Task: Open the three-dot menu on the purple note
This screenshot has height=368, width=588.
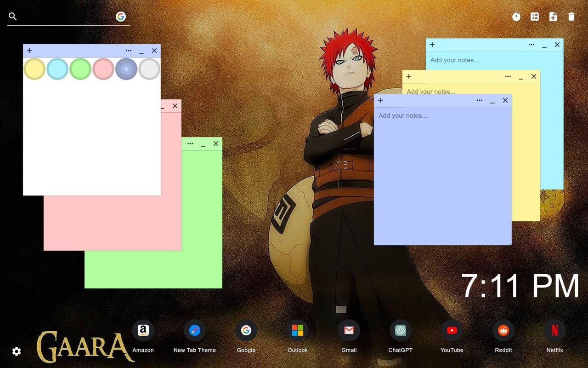Action: coord(480,100)
